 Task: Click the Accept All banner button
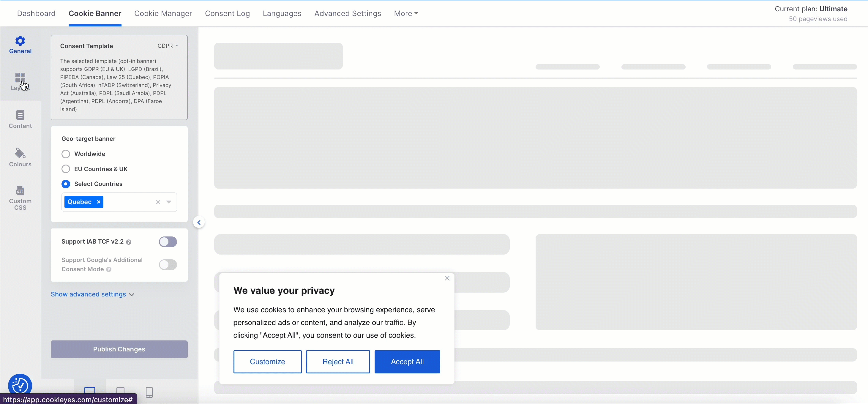click(x=407, y=362)
